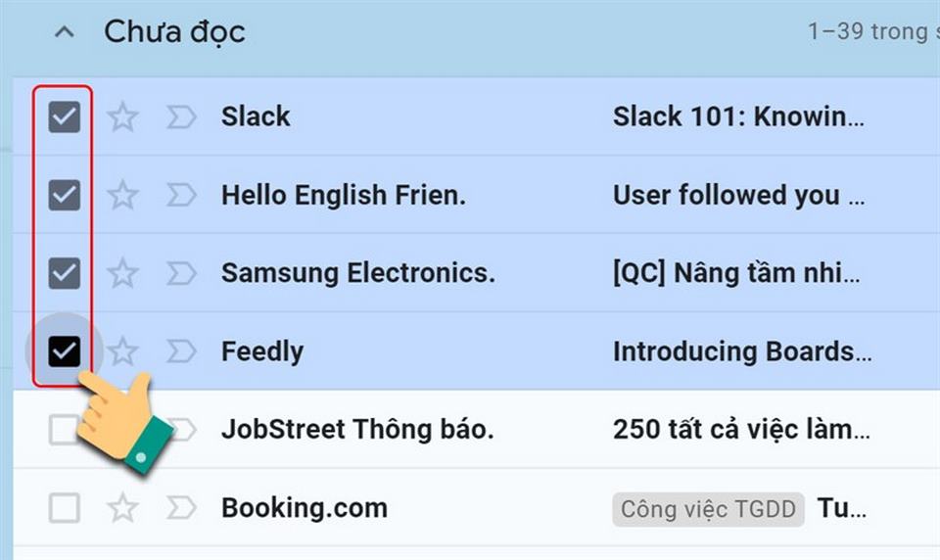Image resolution: width=940 pixels, height=560 pixels.
Task: Collapse the Chưa đọc section
Action: pos(65,32)
